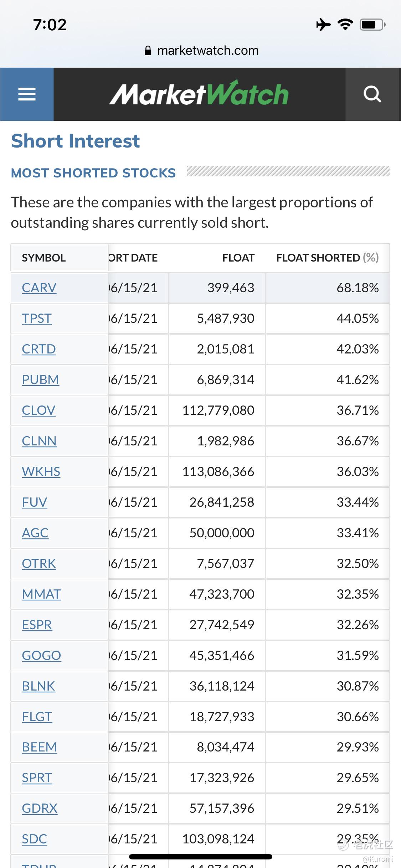
Task: Tap the Wi-Fi status icon
Action: point(345,25)
